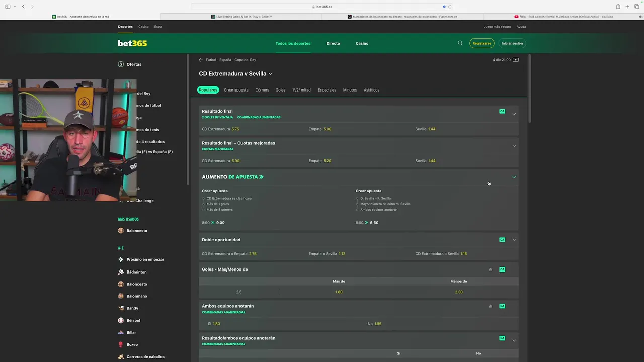
Task: Select Más de 2.5 goals at 1.60
Action: 339,292
